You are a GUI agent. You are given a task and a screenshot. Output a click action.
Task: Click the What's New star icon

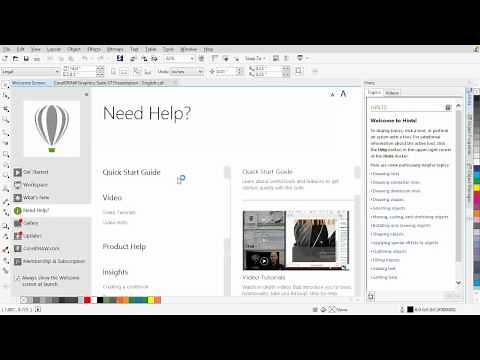point(18,197)
